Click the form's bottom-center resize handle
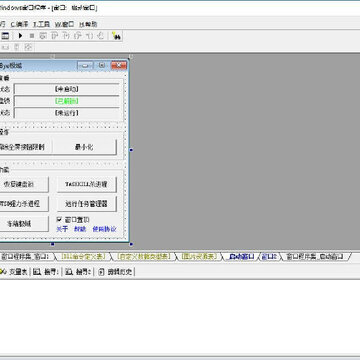This screenshot has width=360, height=360. 52,244
